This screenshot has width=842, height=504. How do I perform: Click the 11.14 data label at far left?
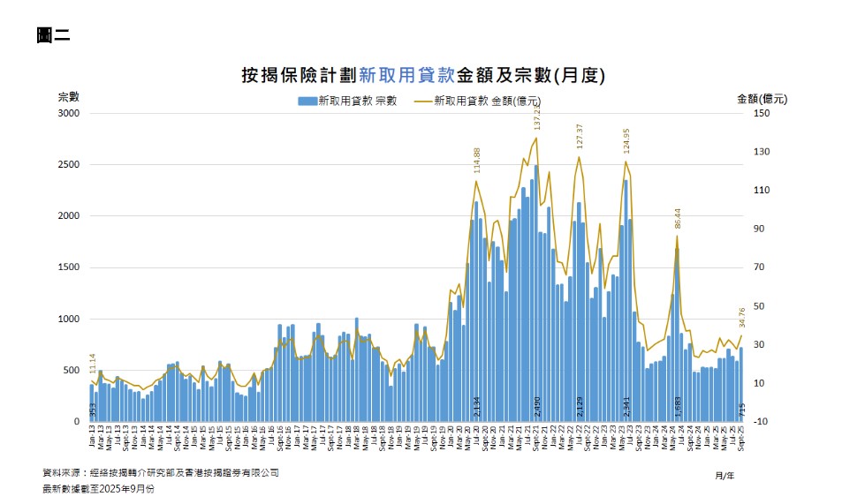click(93, 364)
